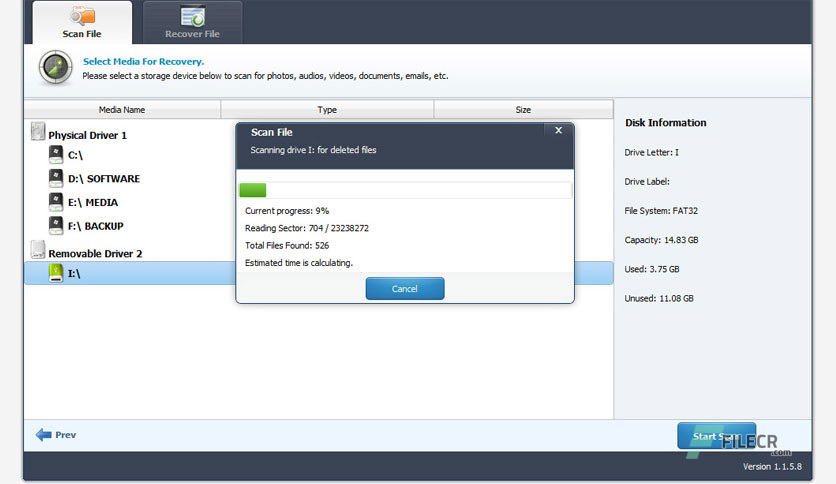
Task: Click the Removable Driver 2 icon
Action: tap(38, 249)
